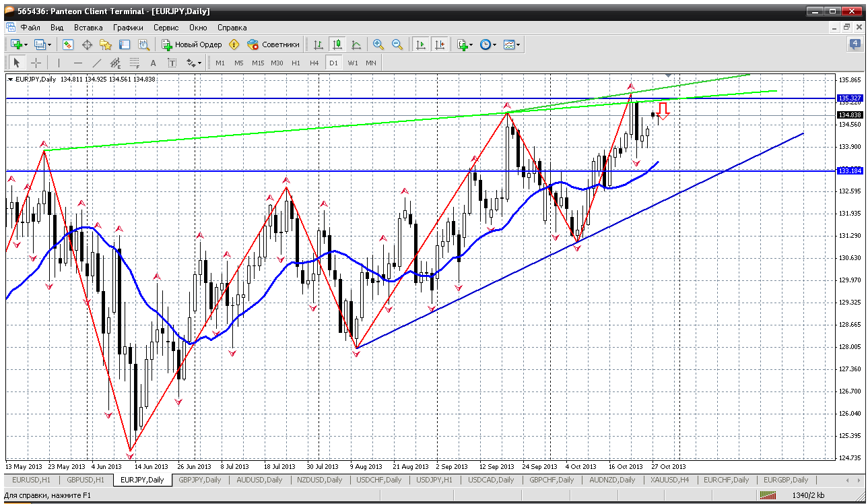Image resolution: width=868 pixels, height=504 pixels.
Task: Open the Справка menu
Action: (x=232, y=28)
